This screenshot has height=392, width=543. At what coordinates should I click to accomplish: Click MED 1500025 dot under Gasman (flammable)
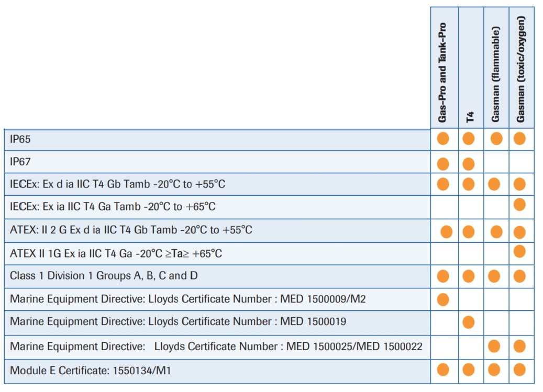click(x=494, y=346)
